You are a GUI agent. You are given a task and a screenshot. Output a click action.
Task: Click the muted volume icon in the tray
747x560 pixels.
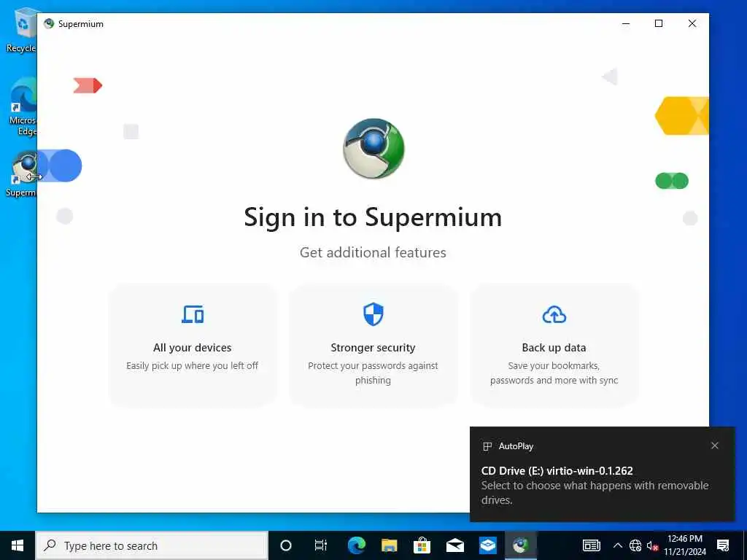click(652, 545)
